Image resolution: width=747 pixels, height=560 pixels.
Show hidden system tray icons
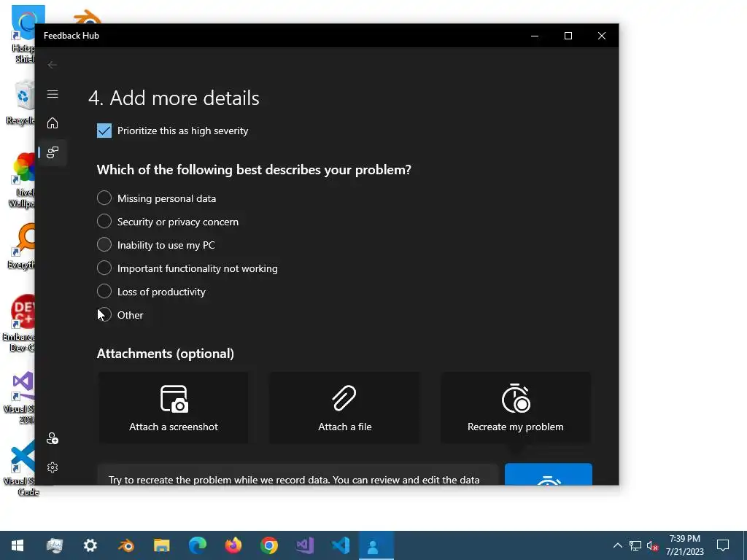point(617,545)
